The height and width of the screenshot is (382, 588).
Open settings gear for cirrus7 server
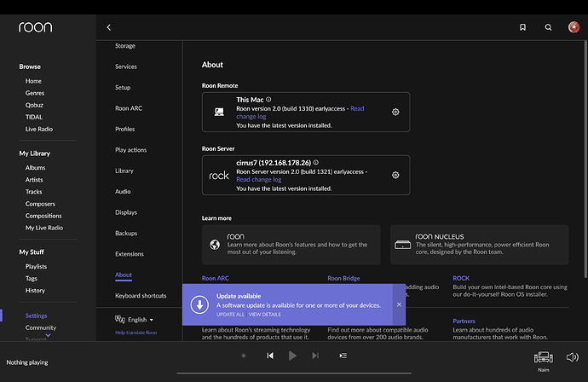[x=395, y=175]
